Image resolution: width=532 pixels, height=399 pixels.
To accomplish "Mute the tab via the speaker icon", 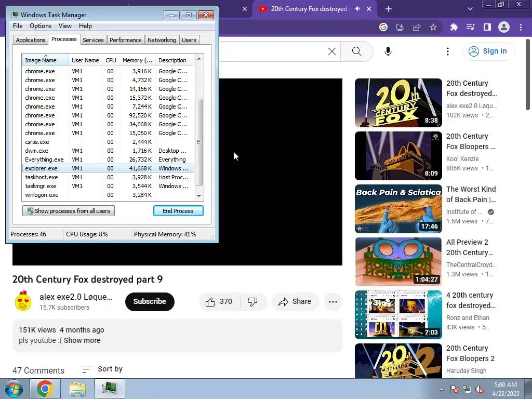I will [x=357, y=9].
